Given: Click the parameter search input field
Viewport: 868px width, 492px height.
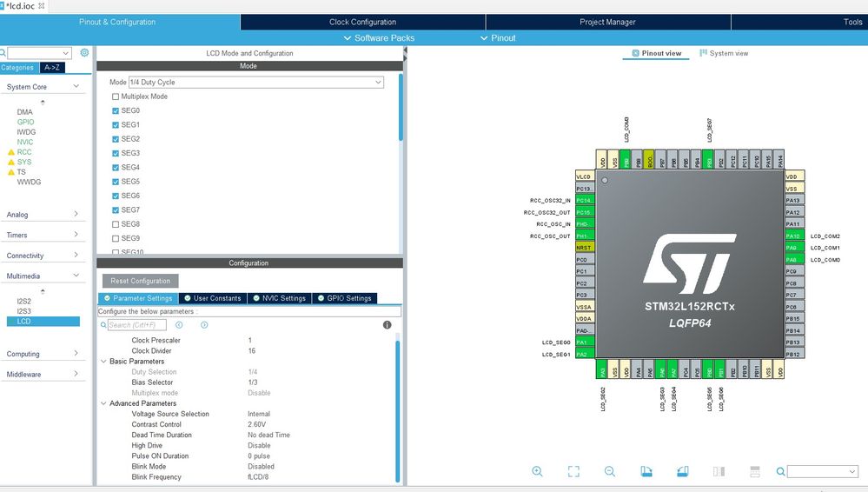Looking at the screenshot, I should click(x=136, y=325).
